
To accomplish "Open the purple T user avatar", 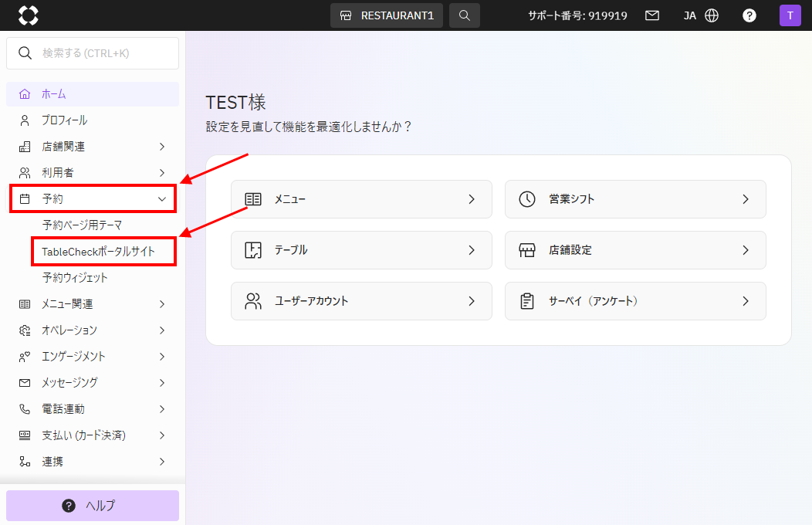I will pos(790,15).
